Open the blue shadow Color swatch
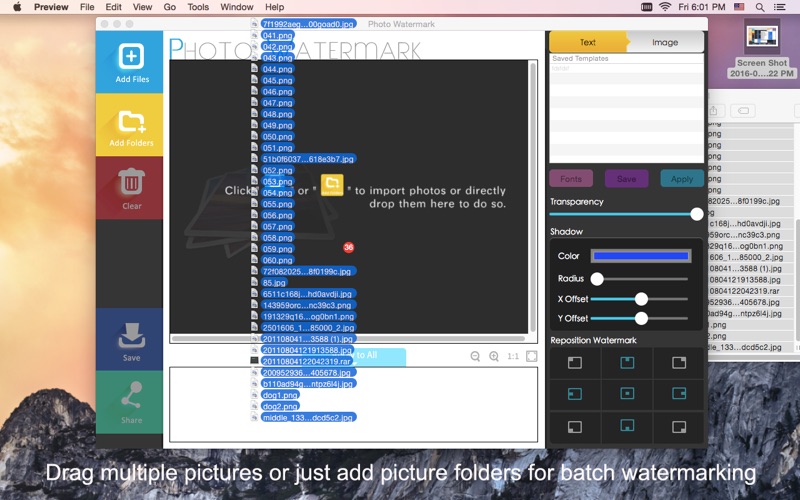This screenshot has height=500, width=800. (x=641, y=256)
